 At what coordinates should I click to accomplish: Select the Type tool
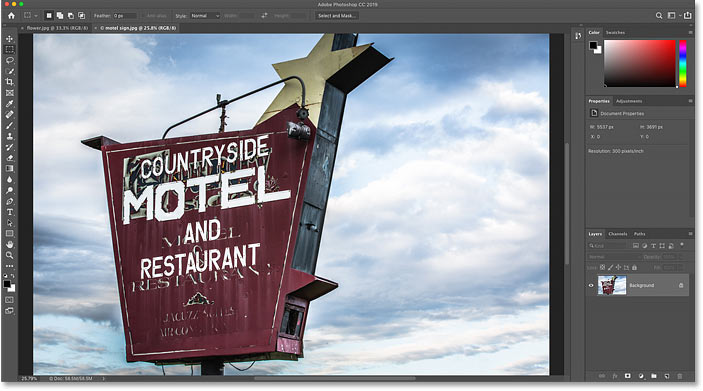[x=9, y=212]
